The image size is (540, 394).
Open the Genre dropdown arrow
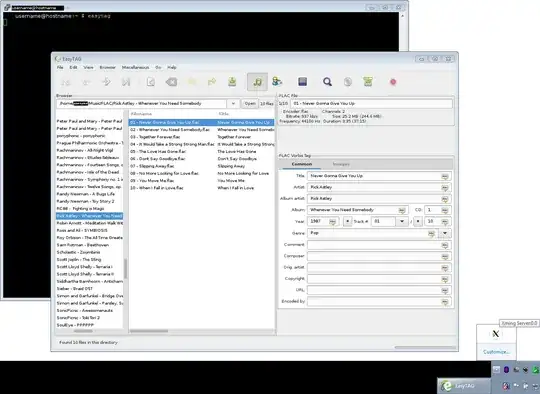point(445,234)
